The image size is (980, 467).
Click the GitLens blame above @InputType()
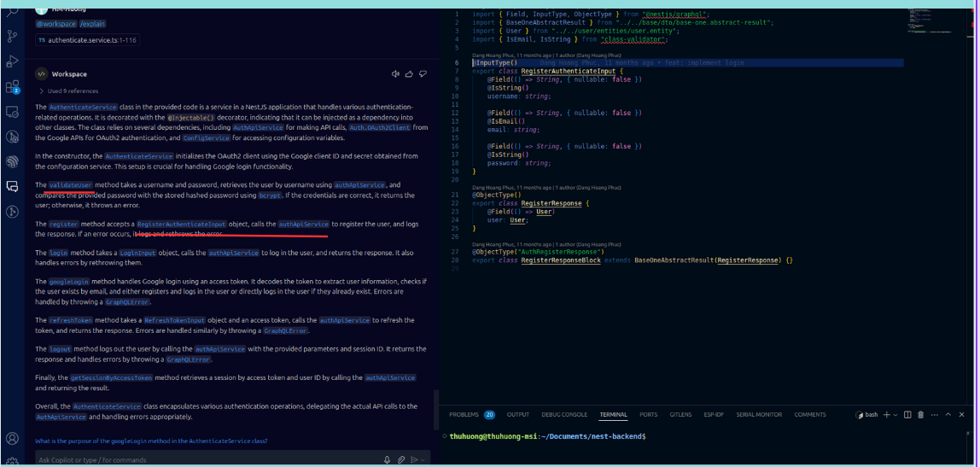[547, 55]
